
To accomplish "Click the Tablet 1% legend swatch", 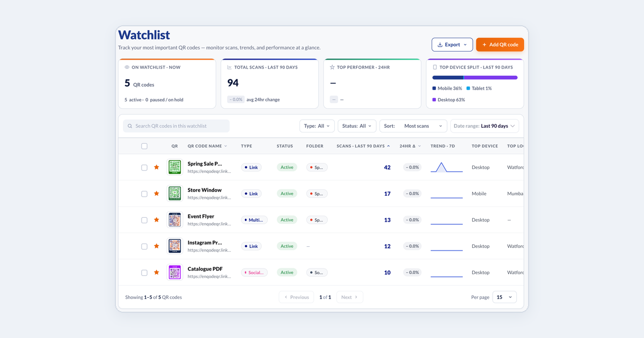I will pos(468,89).
